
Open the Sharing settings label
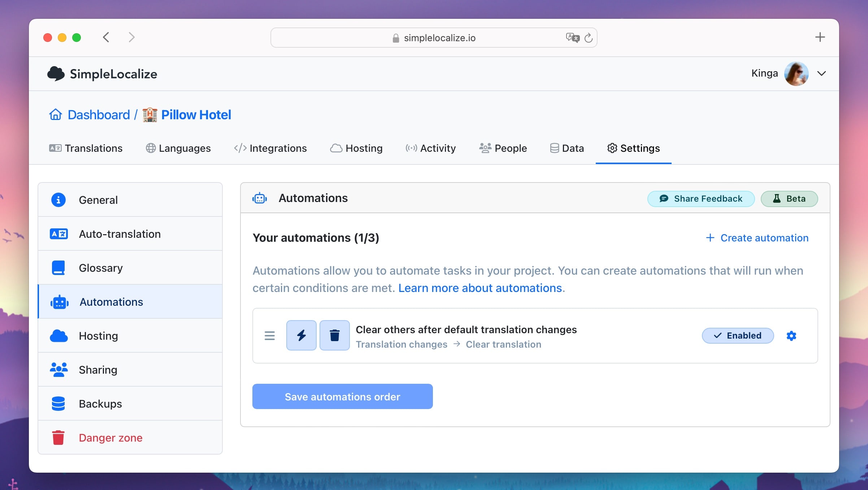click(98, 370)
